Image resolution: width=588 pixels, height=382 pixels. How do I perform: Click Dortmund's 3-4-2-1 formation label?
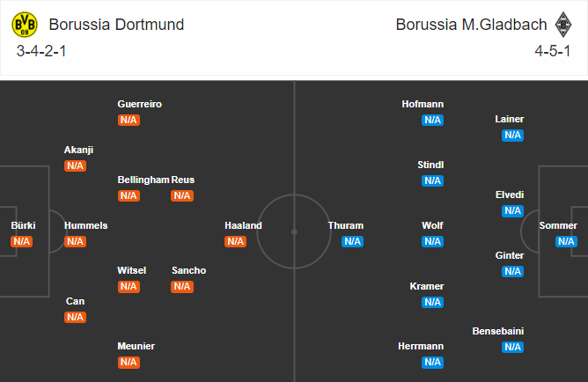pyautogui.click(x=41, y=51)
